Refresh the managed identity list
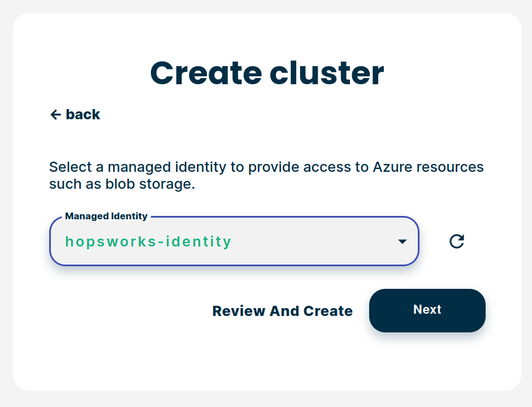Viewport: 532px width, 407px height. click(456, 241)
